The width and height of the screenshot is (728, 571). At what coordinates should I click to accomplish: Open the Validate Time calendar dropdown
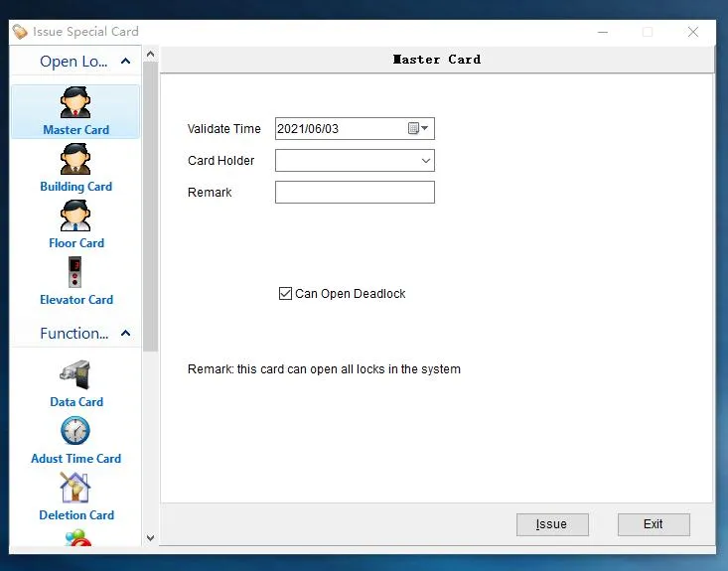[x=419, y=129]
